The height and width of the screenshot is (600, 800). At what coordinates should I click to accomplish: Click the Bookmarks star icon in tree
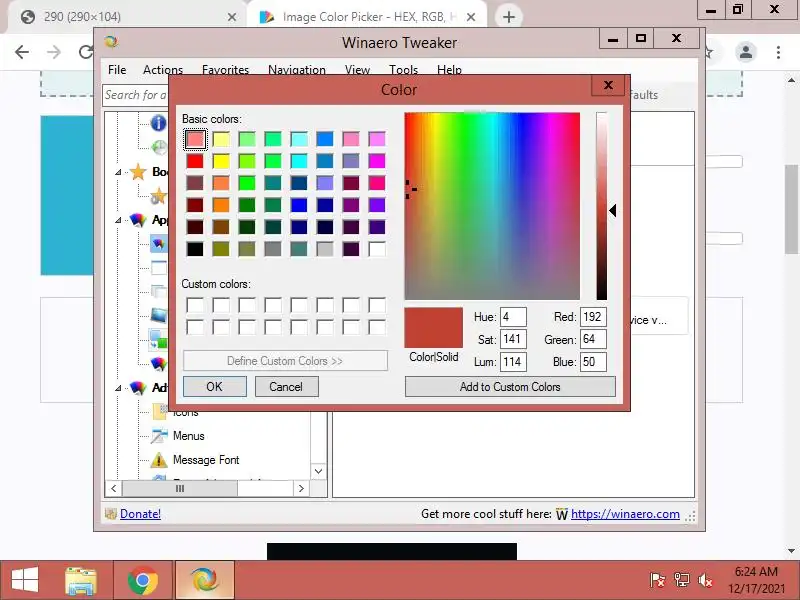[138, 172]
